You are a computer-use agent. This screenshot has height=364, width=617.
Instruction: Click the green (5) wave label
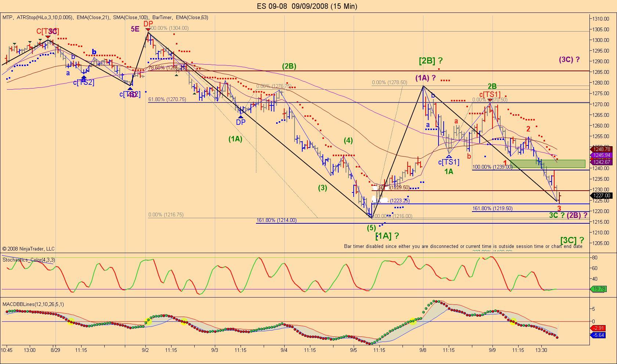tap(371, 228)
